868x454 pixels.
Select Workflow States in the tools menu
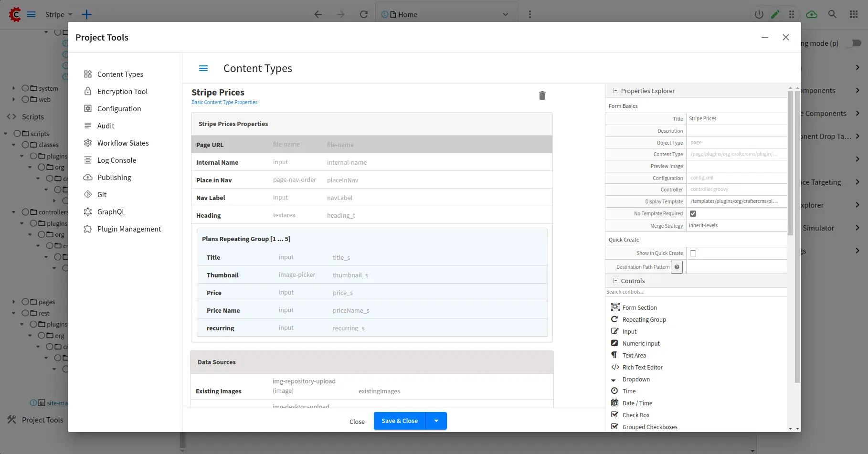pyautogui.click(x=123, y=143)
